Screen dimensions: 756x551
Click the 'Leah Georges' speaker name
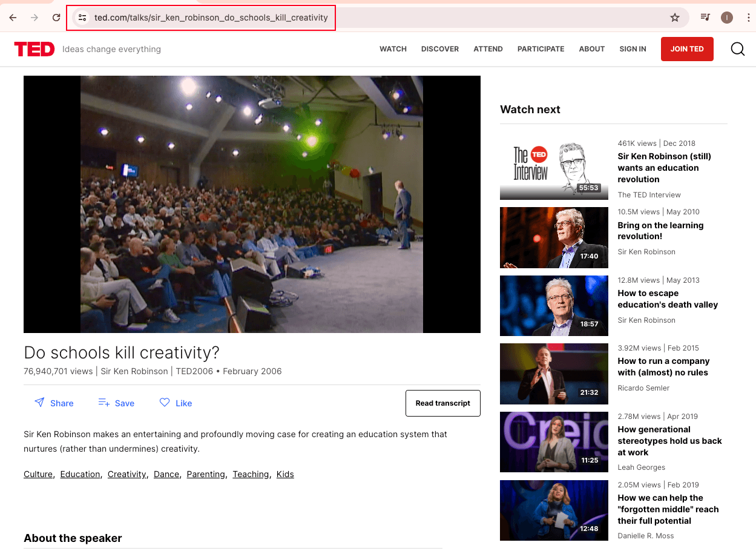tap(642, 467)
